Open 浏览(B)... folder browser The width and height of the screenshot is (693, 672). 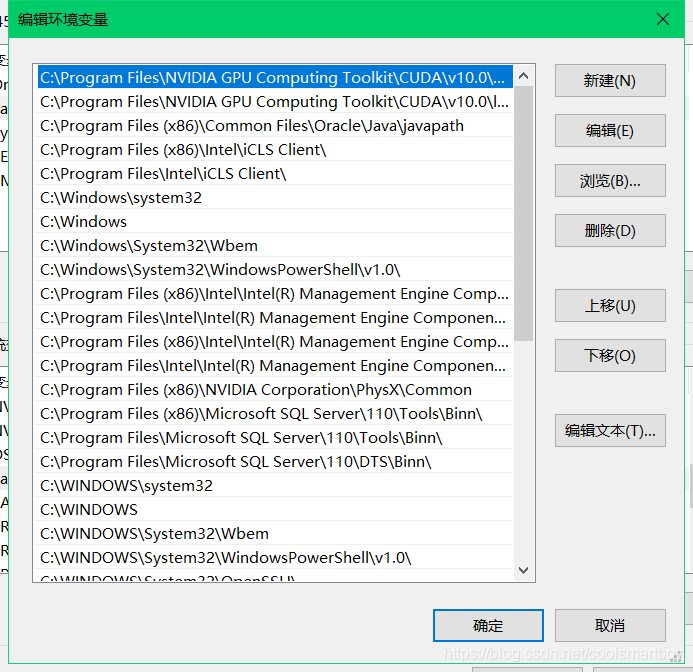[x=610, y=180]
